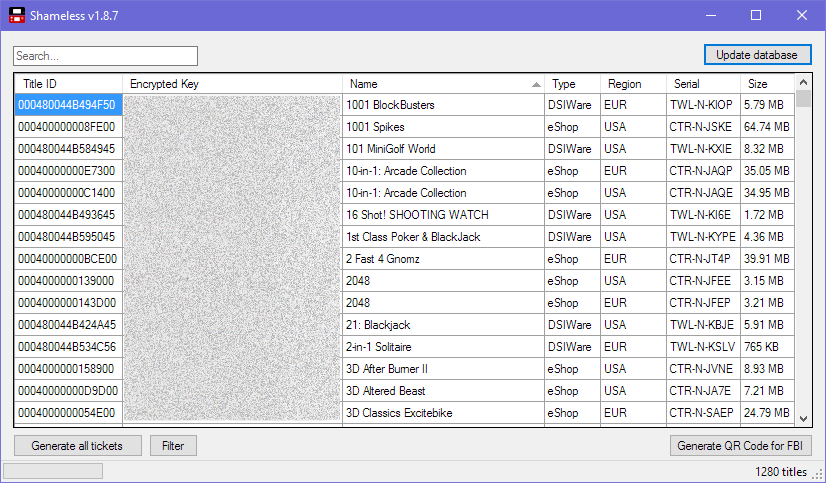Select title ID 000400000139000
The height and width of the screenshot is (483, 826).
[68, 281]
